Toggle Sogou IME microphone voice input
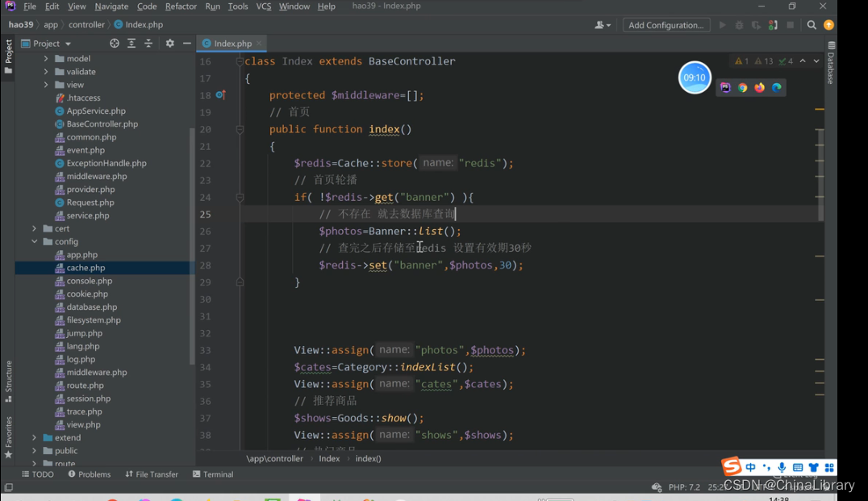The height and width of the screenshot is (501, 868). (x=782, y=467)
